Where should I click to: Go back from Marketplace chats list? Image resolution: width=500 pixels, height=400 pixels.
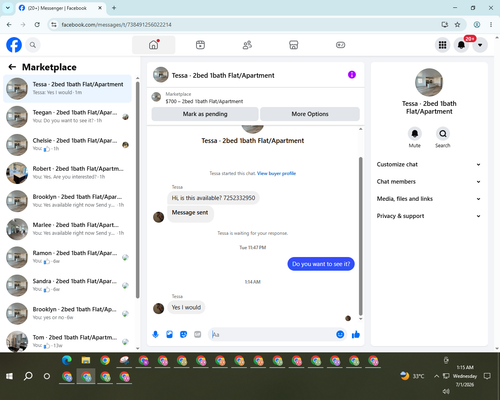[12, 67]
